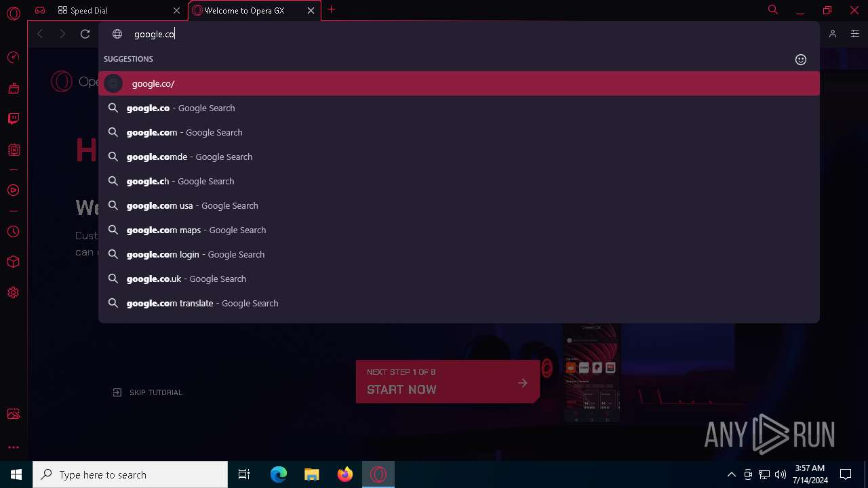The width and height of the screenshot is (868, 488).
Task: Open the profile account icon
Action: tap(833, 34)
